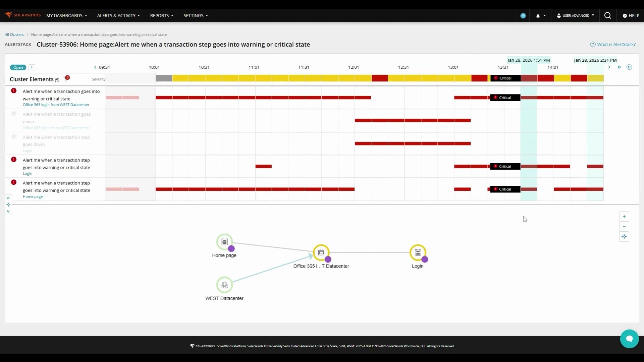Open the Alerts & Activity menu

(x=118, y=16)
